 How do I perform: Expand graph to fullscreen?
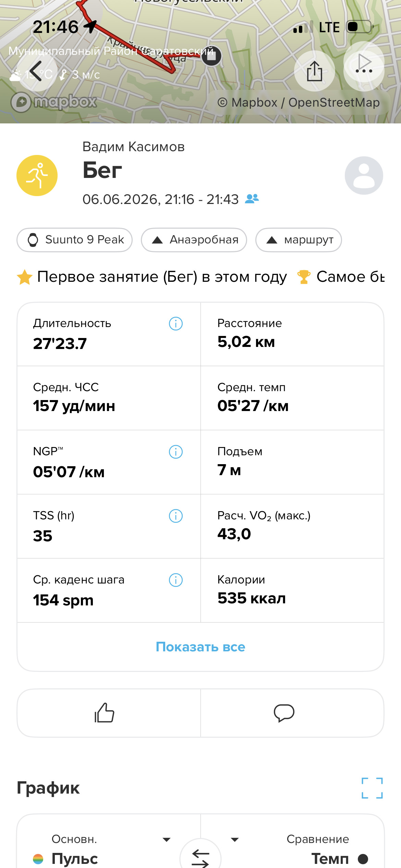tap(372, 788)
